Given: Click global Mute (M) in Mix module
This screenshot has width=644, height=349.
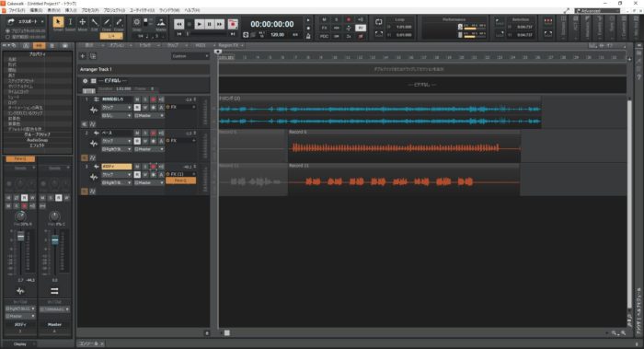Looking at the screenshot, I should [x=324, y=19].
